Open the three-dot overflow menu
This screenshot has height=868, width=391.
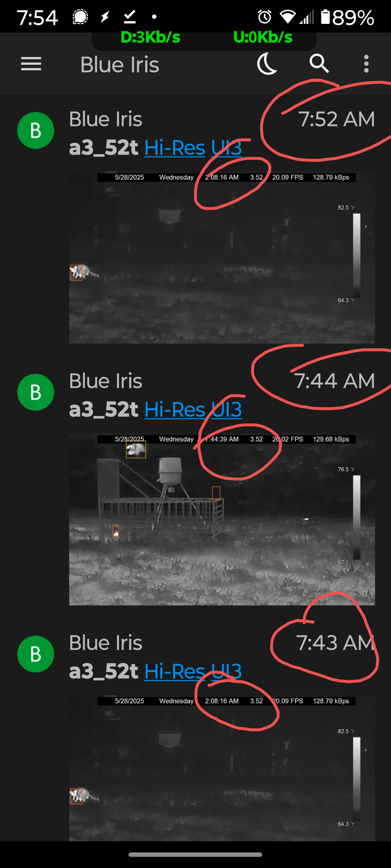(366, 64)
